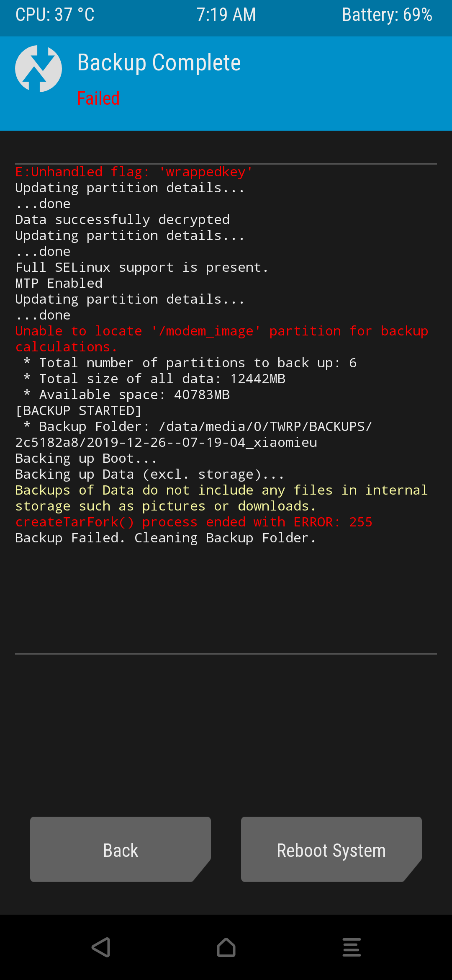Tap the CPU temperature readout
452x980 pixels.
(55, 15)
